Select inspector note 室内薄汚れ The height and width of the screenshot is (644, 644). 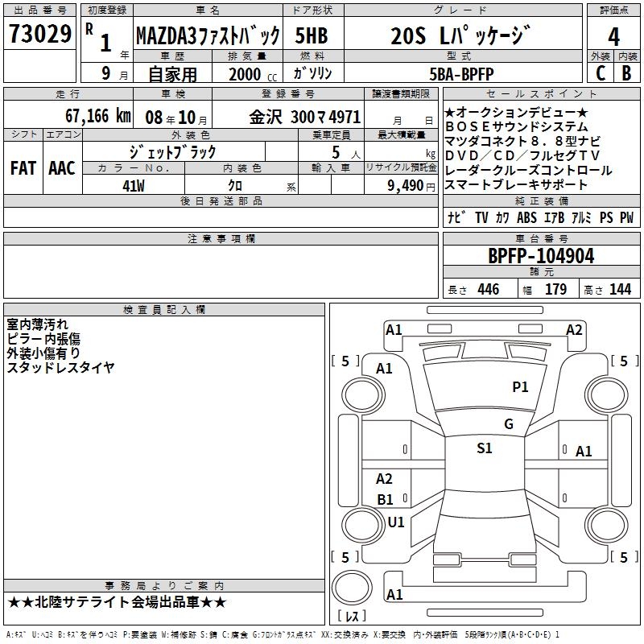[x=37, y=324]
